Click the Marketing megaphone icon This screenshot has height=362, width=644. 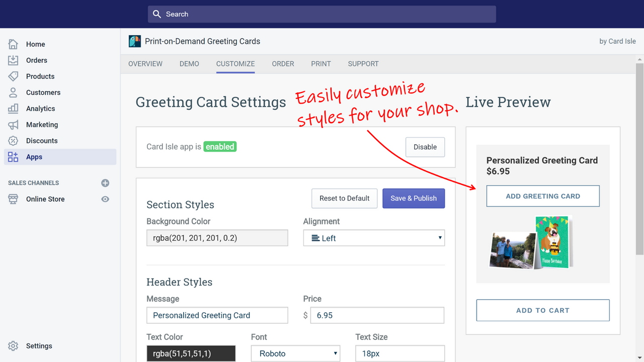(13, 125)
